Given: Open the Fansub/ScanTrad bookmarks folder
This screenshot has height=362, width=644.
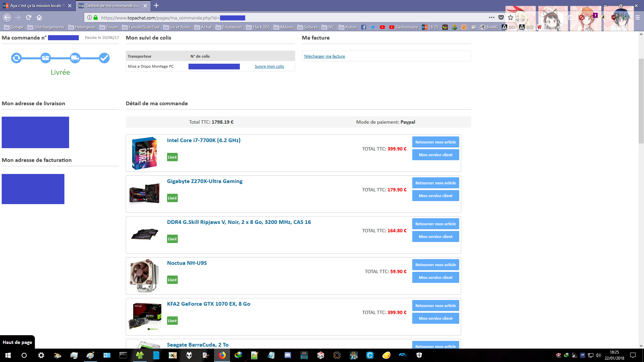Looking at the screenshot, I should [141, 27].
